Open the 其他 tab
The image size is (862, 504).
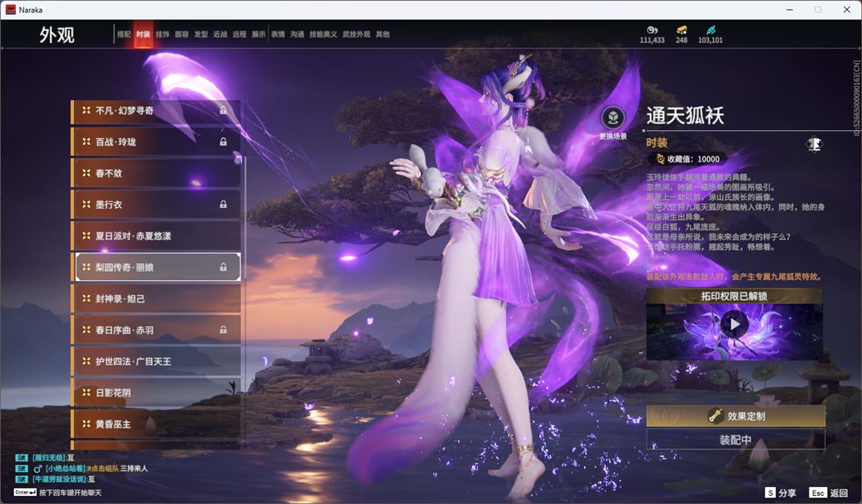(383, 34)
